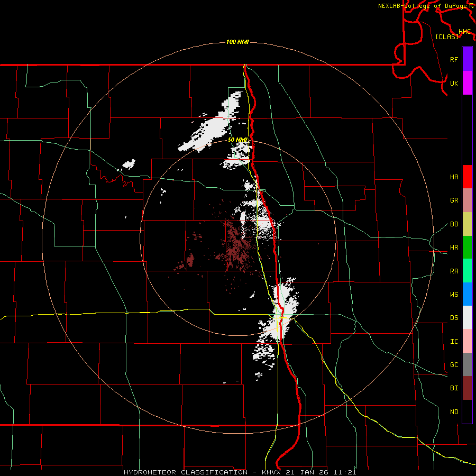476x476 pixels.
Task: Click the HA legend label
Action: (454, 177)
